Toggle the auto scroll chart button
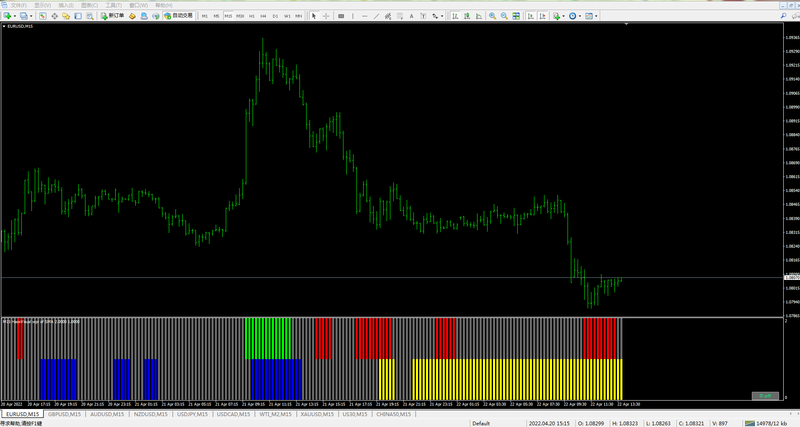This screenshot has width=800, height=427. coord(531,16)
